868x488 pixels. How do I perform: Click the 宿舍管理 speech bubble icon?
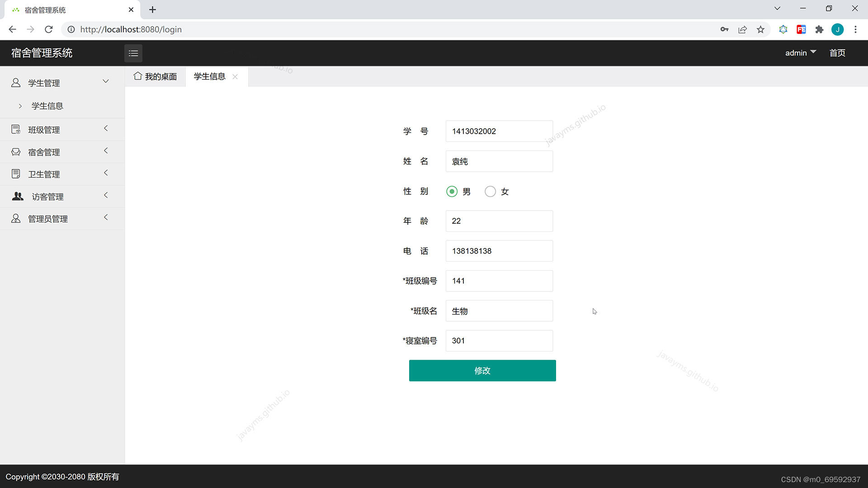[16, 152]
